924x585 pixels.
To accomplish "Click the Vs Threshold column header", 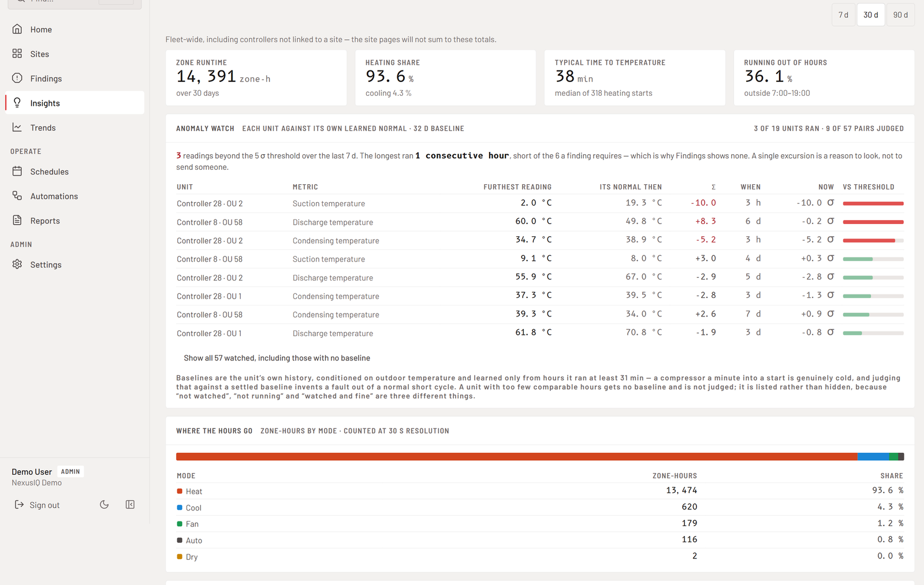I will (x=869, y=187).
